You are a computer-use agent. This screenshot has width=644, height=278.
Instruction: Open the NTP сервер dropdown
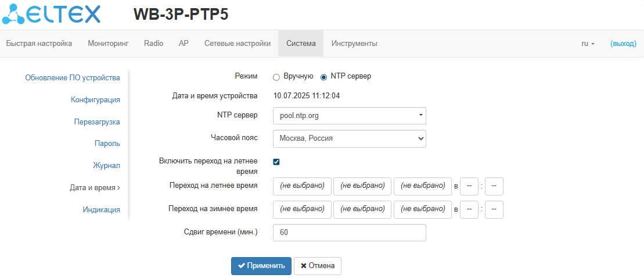click(x=349, y=116)
